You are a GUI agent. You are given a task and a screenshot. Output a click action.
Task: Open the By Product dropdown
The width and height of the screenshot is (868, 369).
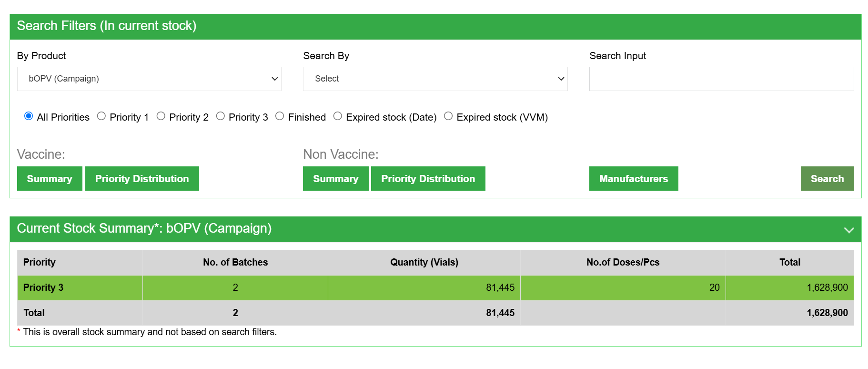point(149,79)
